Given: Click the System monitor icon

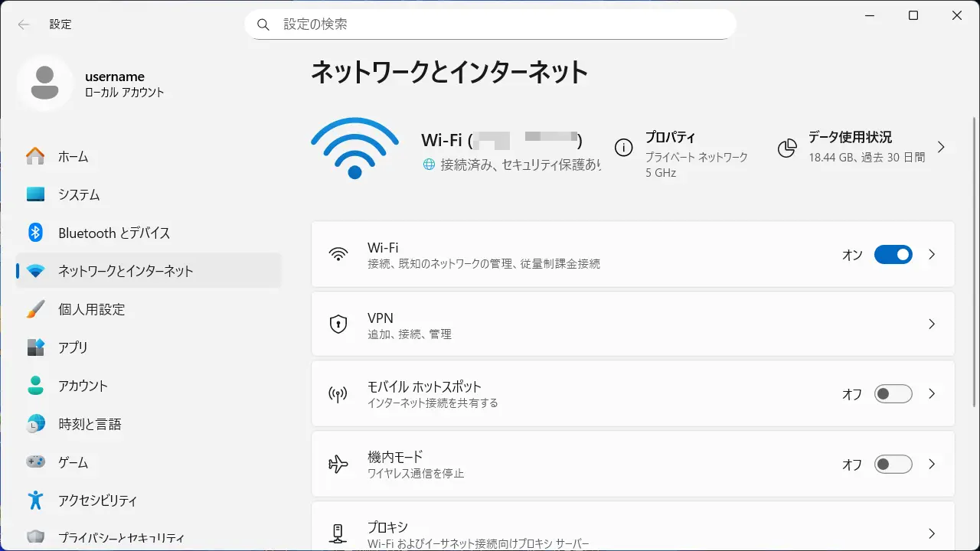Looking at the screenshot, I should [x=35, y=194].
